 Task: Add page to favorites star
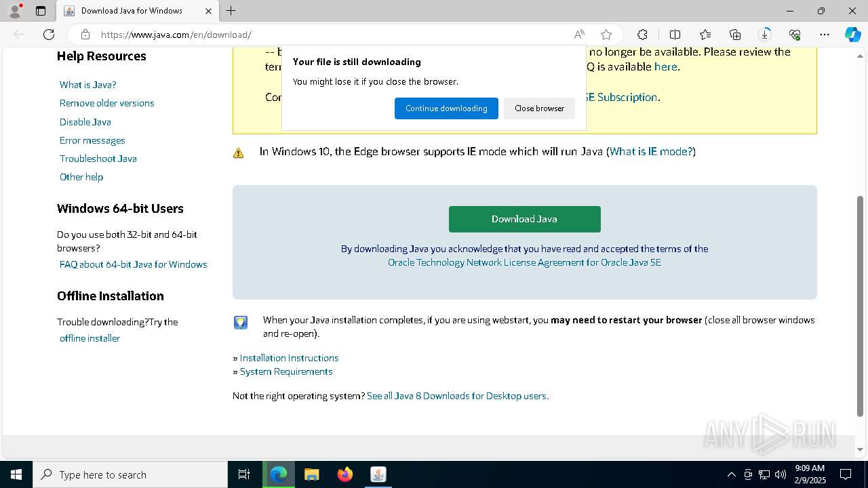coord(606,35)
